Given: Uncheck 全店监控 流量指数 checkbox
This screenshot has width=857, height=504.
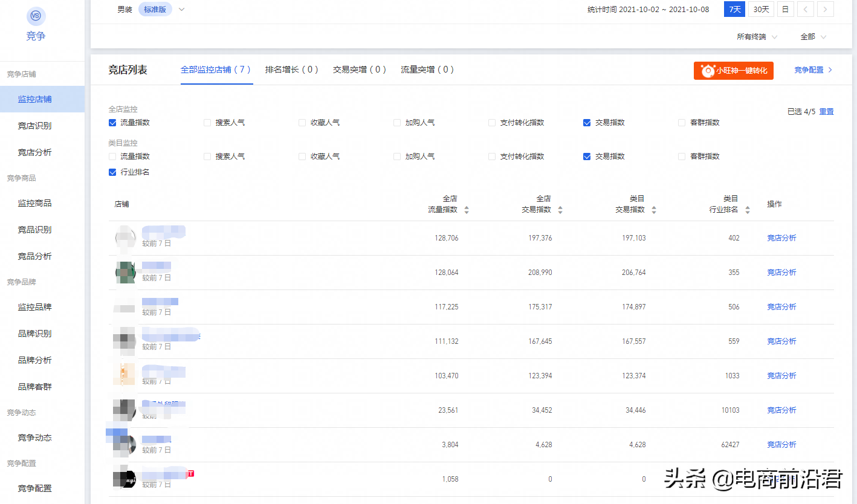Looking at the screenshot, I should 112,123.
